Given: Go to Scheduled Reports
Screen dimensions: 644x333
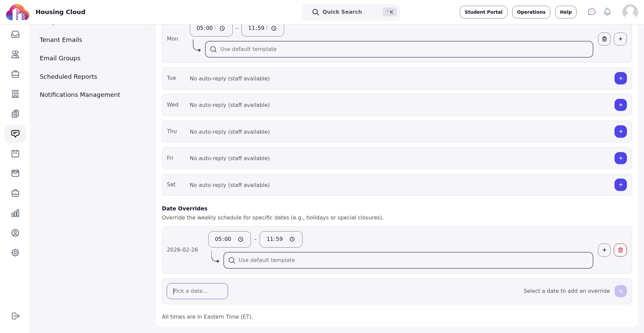Looking at the screenshot, I should [x=68, y=77].
